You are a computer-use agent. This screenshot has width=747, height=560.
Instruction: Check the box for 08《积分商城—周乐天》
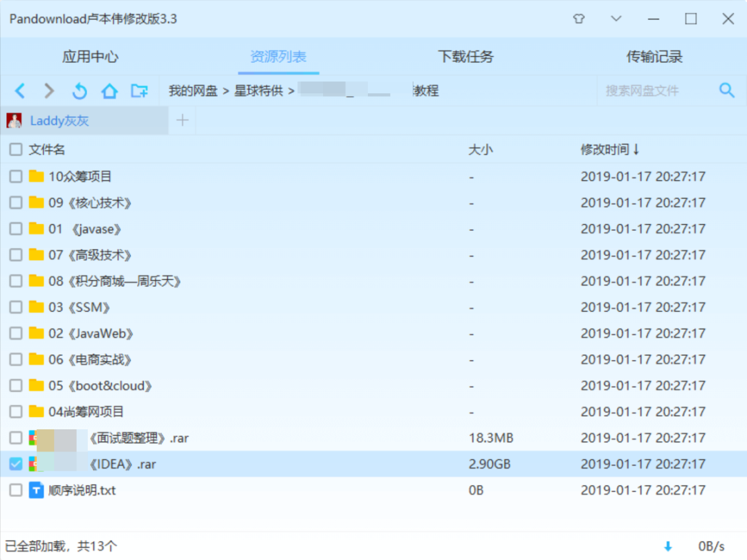tap(16, 281)
